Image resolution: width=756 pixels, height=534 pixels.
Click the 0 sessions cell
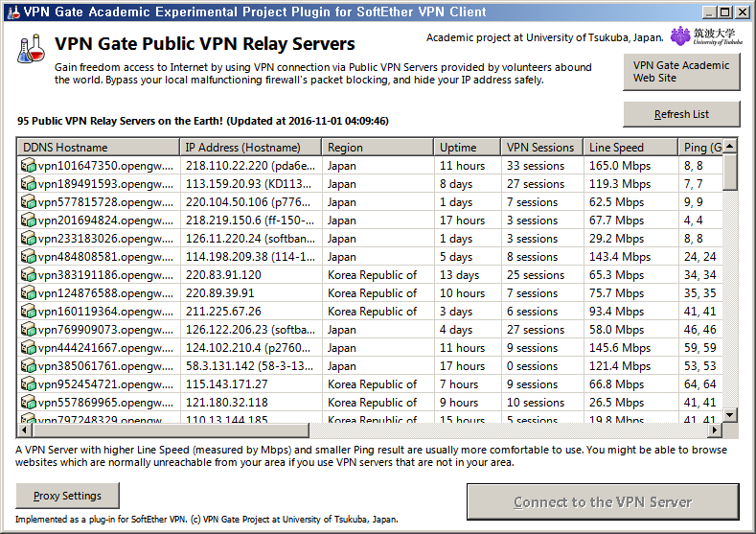tap(542, 366)
